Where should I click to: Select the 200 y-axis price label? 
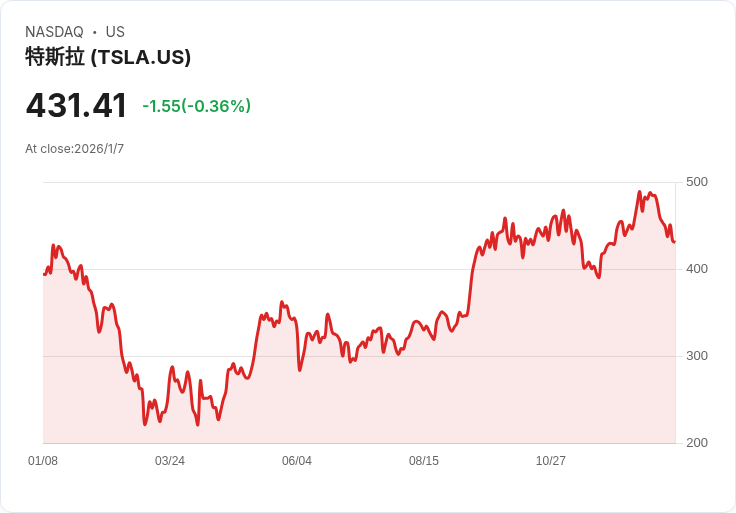(x=697, y=443)
